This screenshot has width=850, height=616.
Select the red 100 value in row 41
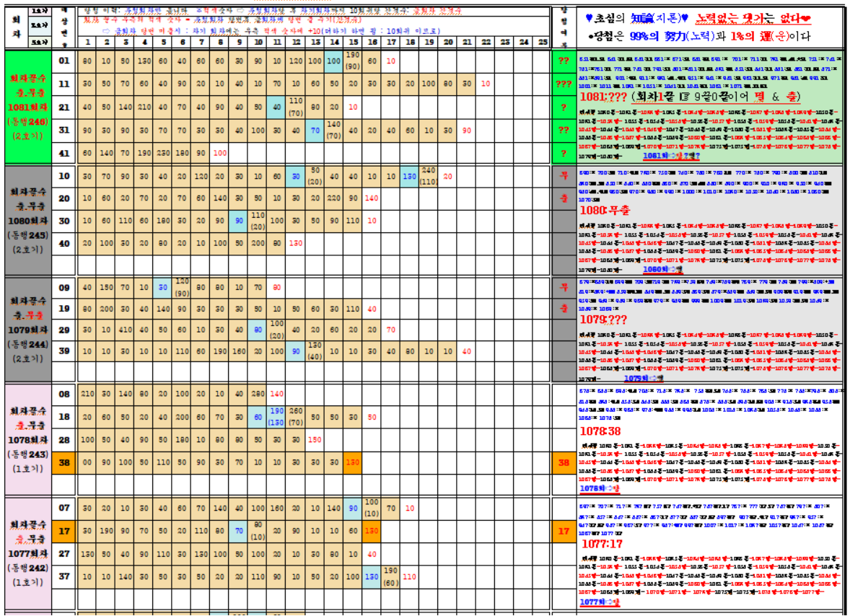pos(220,153)
